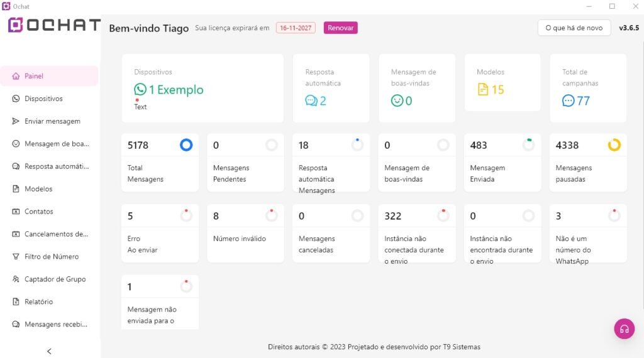The width and height of the screenshot is (644, 358).
Task: Click the chat bubbles icon in Resposta automática card
Action: (311, 101)
